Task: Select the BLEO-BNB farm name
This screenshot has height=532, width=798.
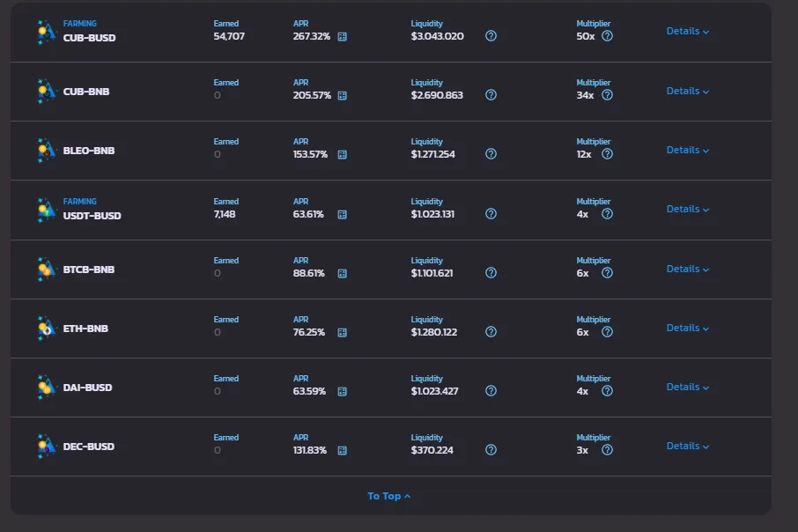Action: (89, 151)
